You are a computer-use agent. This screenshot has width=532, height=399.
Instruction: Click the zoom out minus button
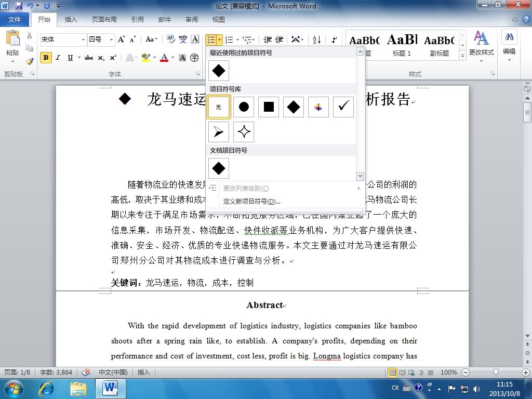[465, 373]
